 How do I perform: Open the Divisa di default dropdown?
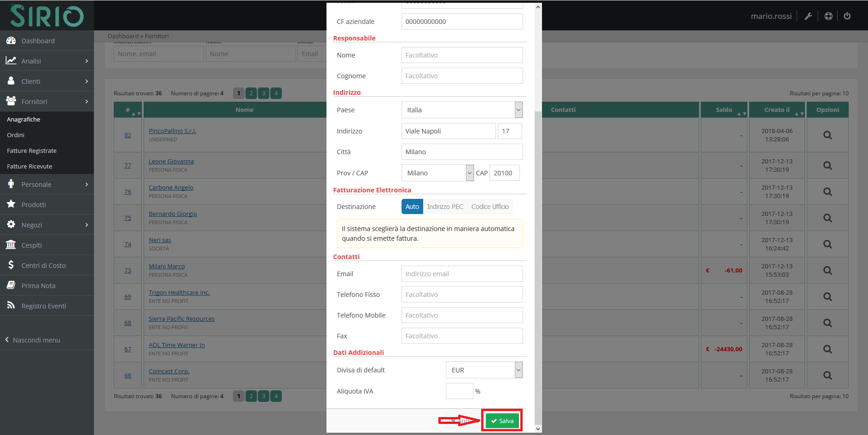pyautogui.click(x=484, y=370)
